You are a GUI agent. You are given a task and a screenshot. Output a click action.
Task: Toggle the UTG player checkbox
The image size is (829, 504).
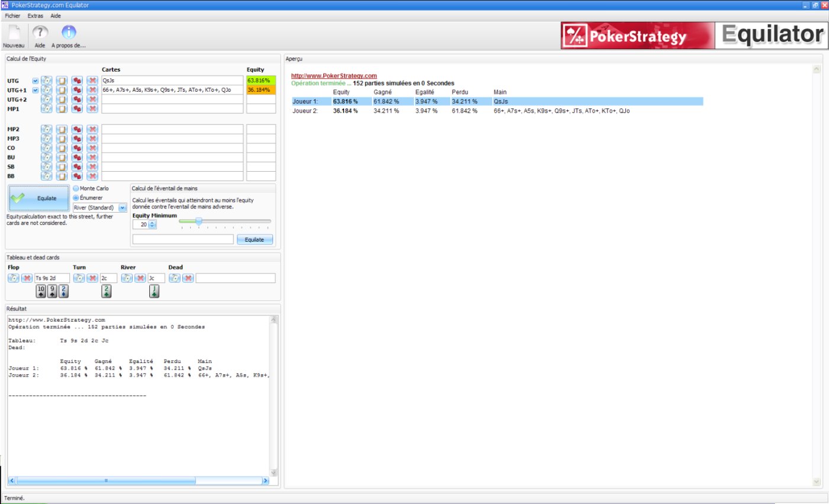click(36, 81)
